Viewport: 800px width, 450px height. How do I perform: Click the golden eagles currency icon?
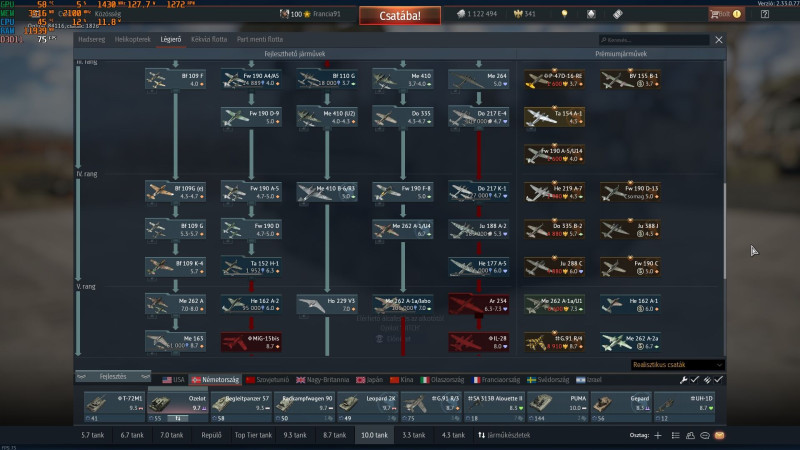(518, 14)
